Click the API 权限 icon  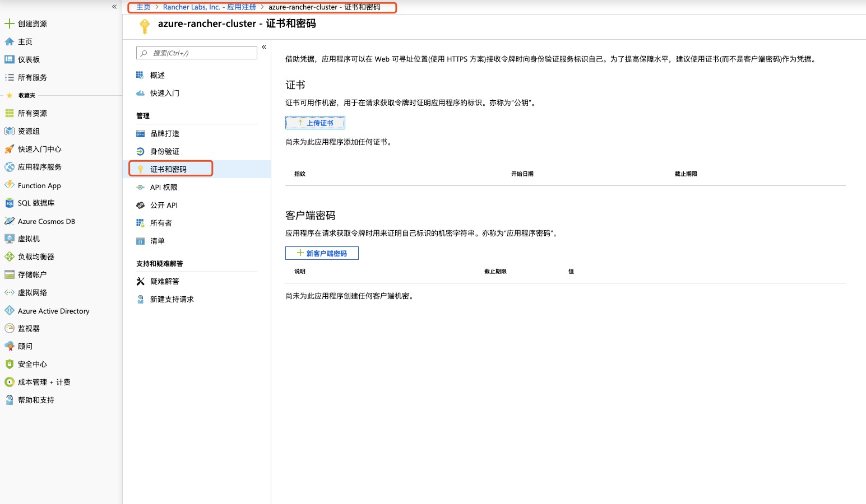(x=140, y=187)
